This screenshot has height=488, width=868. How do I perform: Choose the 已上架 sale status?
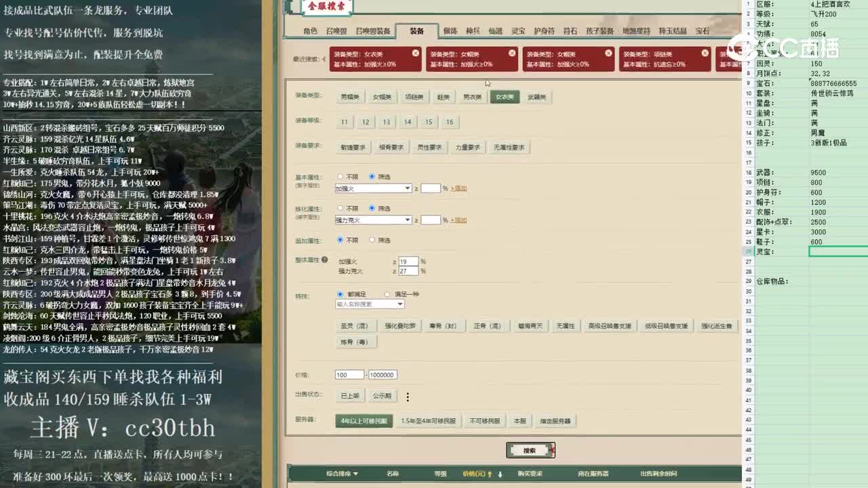tap(350, 396)
